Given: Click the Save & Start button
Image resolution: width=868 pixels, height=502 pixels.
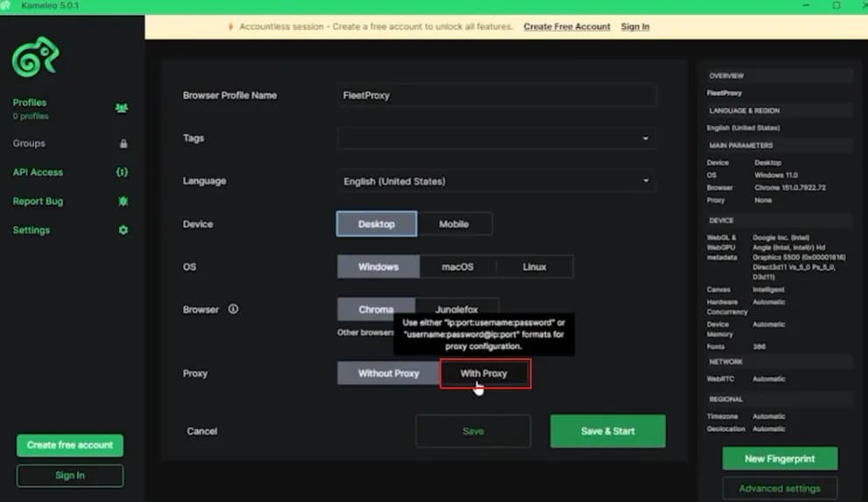Looking at the screenshot, I should pyautogui.click(x=608, y=431).
